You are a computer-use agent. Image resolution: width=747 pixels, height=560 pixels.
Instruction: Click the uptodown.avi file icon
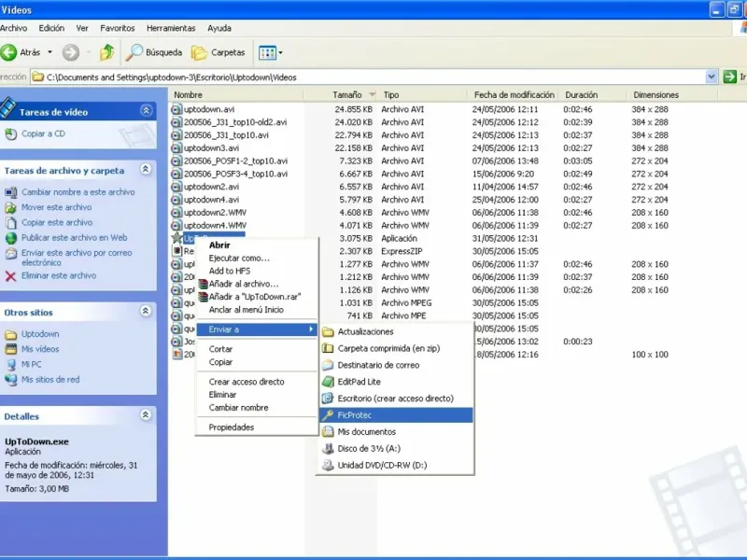[x=176, y=109]
